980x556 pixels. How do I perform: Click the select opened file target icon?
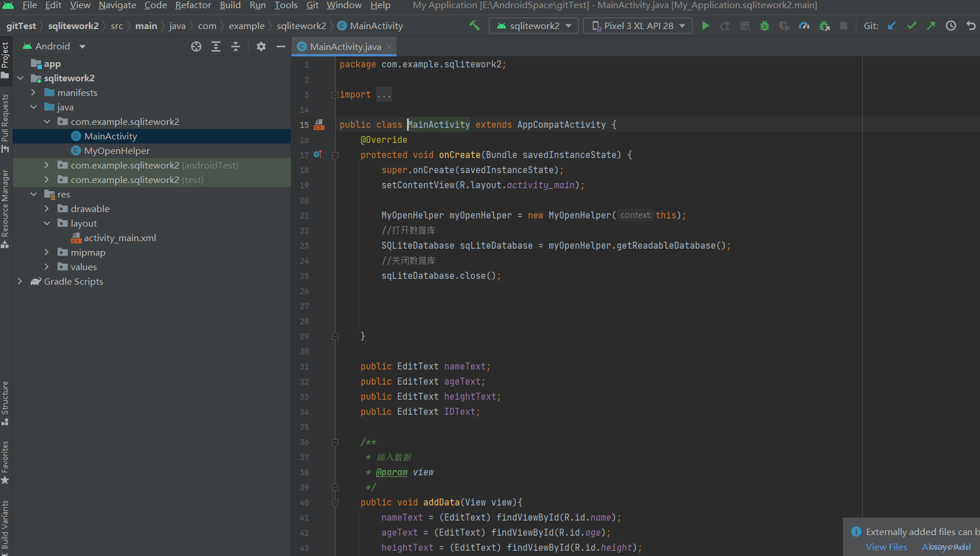196,46
